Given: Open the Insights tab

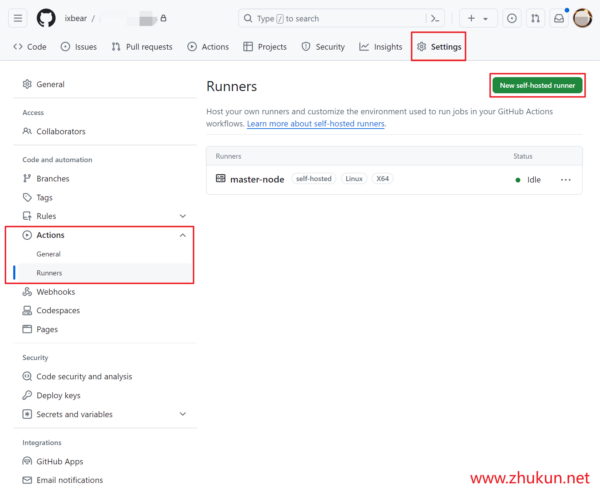Looking at the screenshot, I should click(381, 47).
